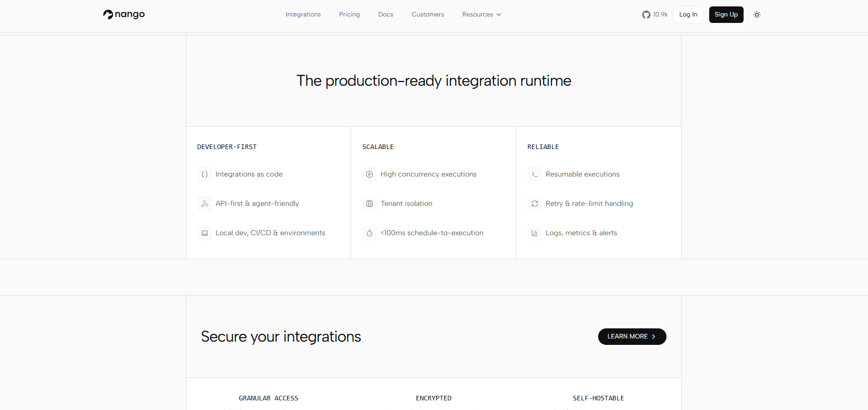868x410 pixels.
Task: Click the laptop icon beside Local dev, CI/CD
Action: point(205,233)
